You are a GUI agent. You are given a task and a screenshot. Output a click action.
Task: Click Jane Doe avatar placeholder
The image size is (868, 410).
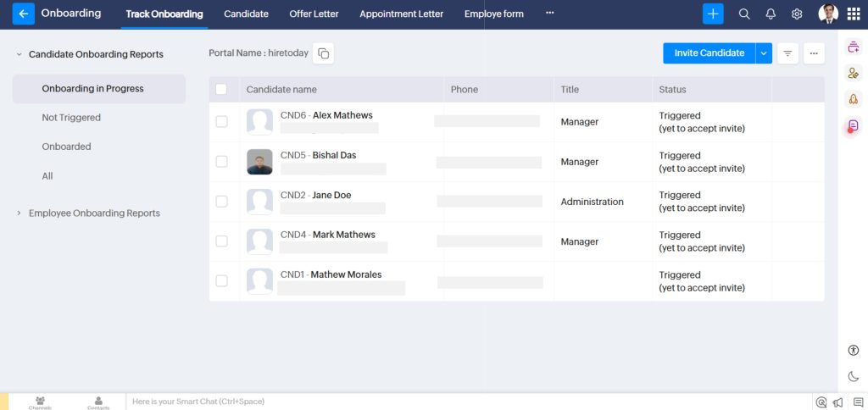pyautogui.click(x=259, y=202)
